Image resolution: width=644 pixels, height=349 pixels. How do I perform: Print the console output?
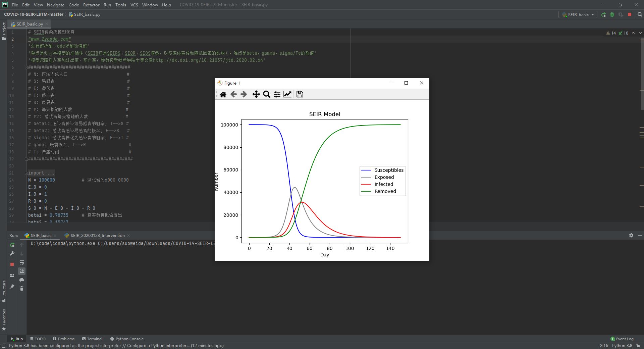(22, 280)
